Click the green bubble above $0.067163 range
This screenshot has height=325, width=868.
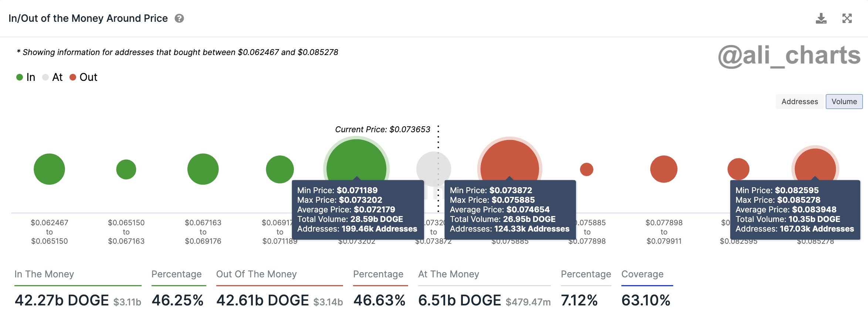pyautogui.click(x=203, y=169)
